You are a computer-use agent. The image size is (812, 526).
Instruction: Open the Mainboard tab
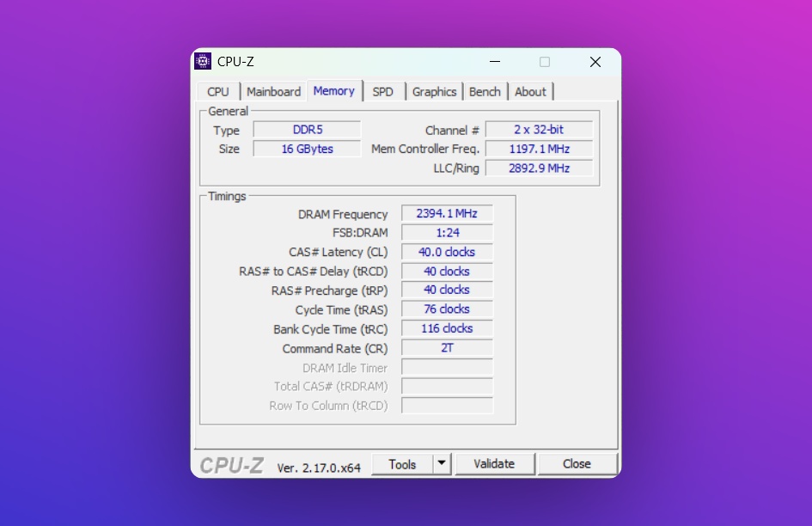tap(273, 92)
